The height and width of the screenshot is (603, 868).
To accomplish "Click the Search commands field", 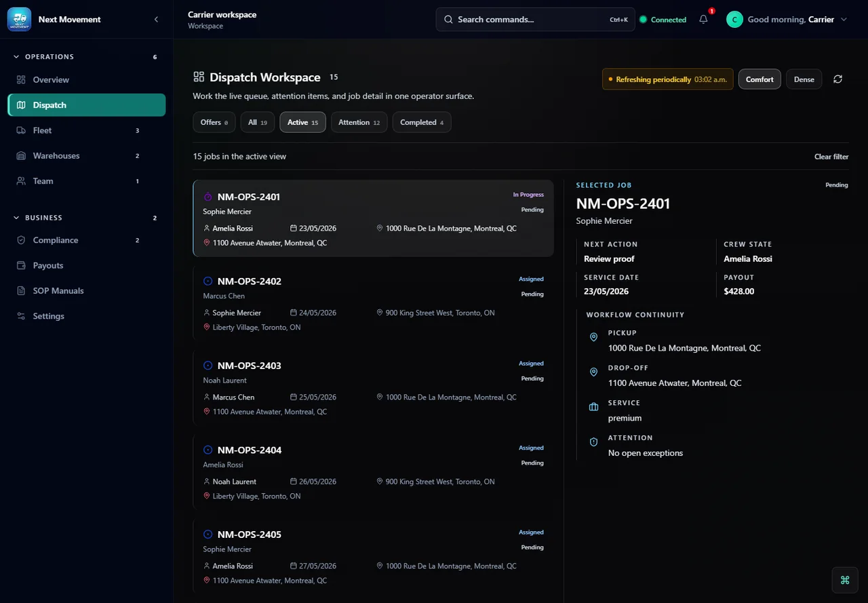I will click(536, 19).
